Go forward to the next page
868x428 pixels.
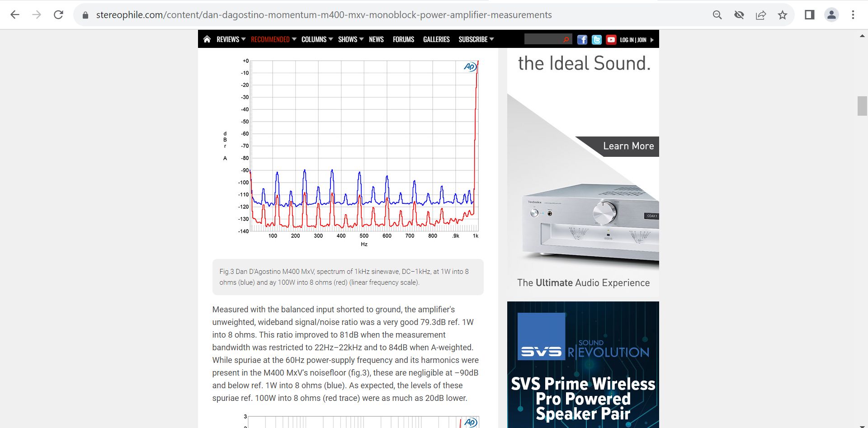37,15
